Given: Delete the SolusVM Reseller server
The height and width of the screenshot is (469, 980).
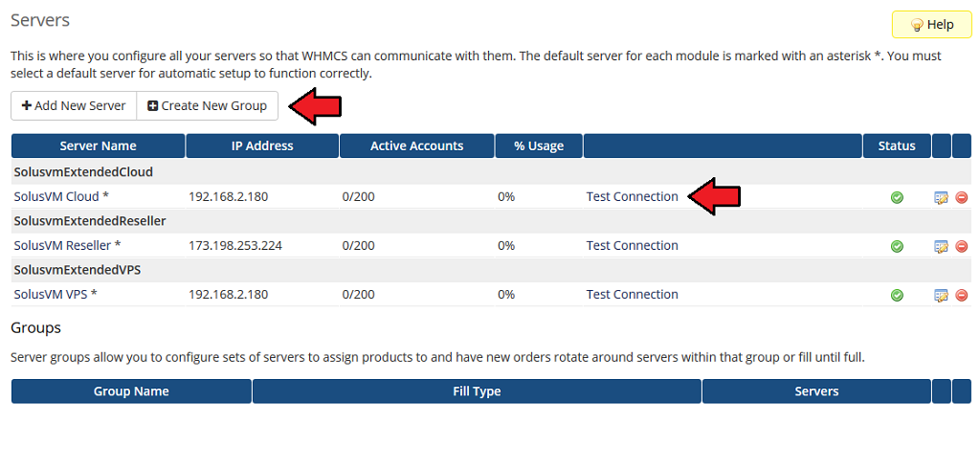Looking at the screenshot, I should (962, 246).
